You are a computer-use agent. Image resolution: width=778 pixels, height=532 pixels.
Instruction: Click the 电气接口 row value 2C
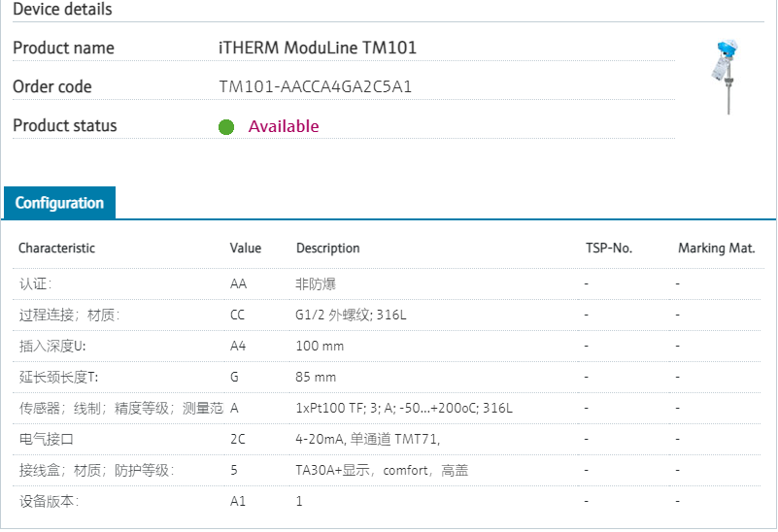(238, 439)
